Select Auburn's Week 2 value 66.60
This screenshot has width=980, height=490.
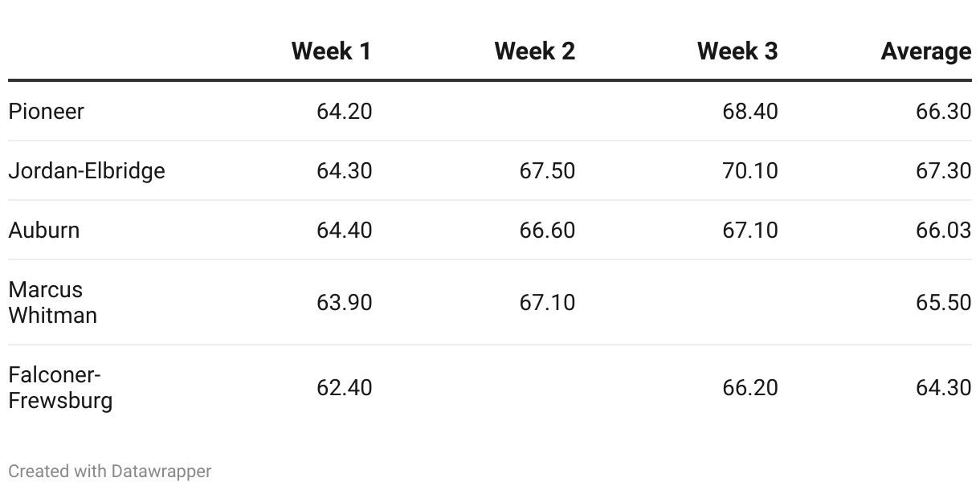547,231
